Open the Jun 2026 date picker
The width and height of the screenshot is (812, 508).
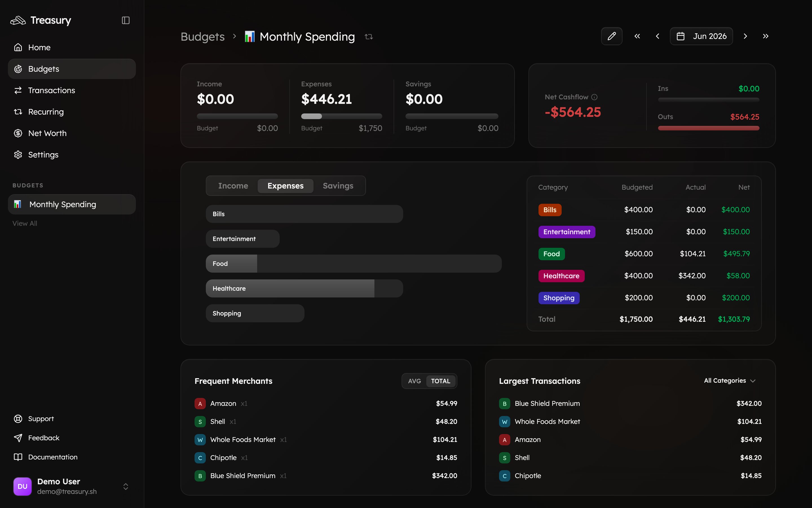(701, 36)
